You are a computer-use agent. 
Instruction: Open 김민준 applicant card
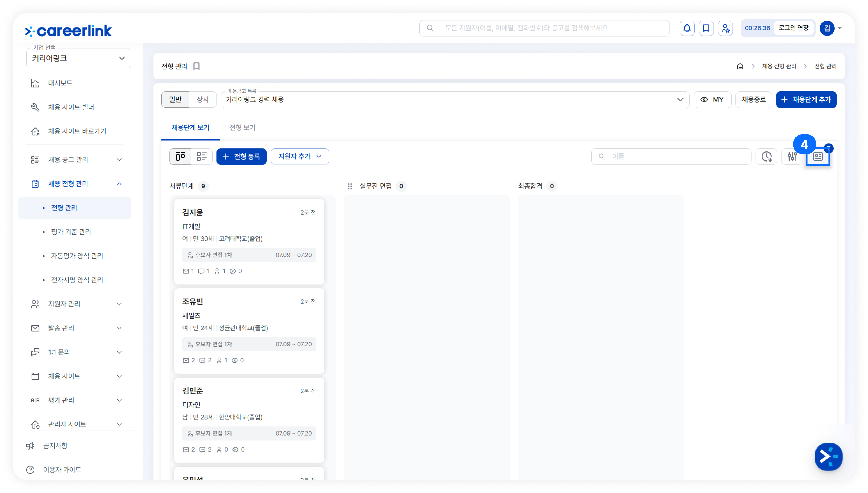[x=249, y=420]
